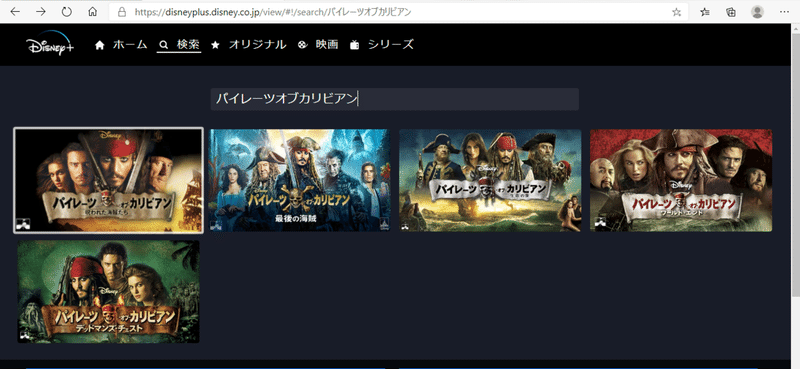Image resolution: width=800 pixels, height=369 pixels.
Task: Open the シリーズ menu item
Action: tap(391, 45)
